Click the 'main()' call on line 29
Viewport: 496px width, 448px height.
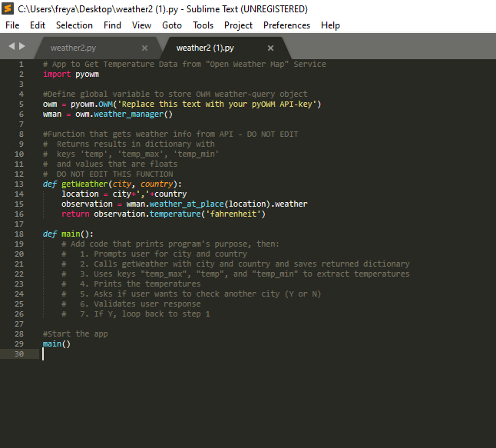(x=57, y=343)
